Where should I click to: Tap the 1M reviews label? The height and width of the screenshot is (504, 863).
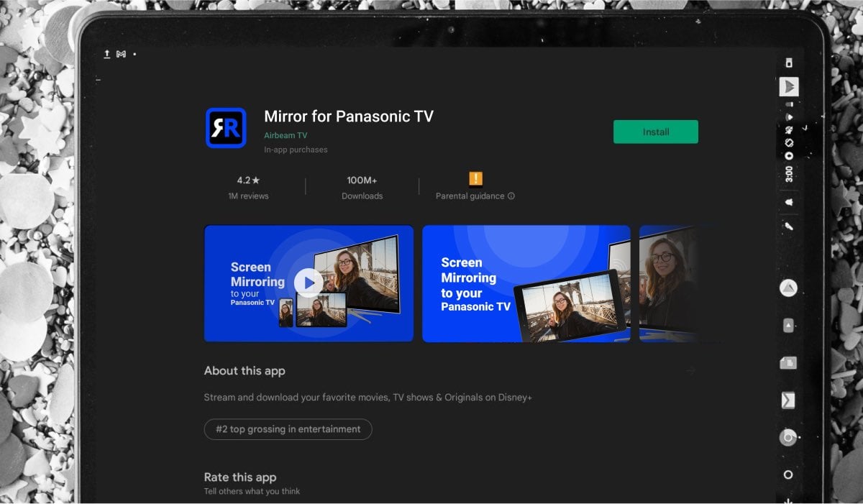(x=248, y=196)
